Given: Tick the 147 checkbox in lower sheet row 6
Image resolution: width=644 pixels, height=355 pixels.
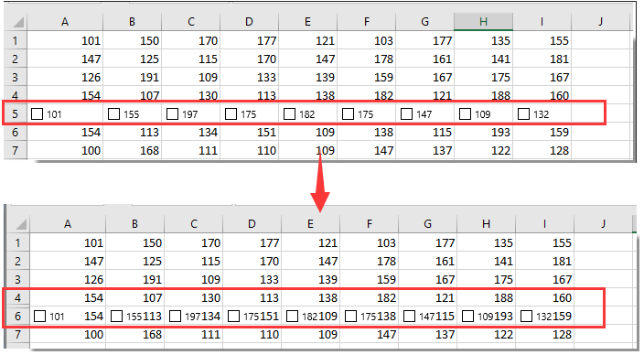Looking at the screenshot, I should click(410, 316).
